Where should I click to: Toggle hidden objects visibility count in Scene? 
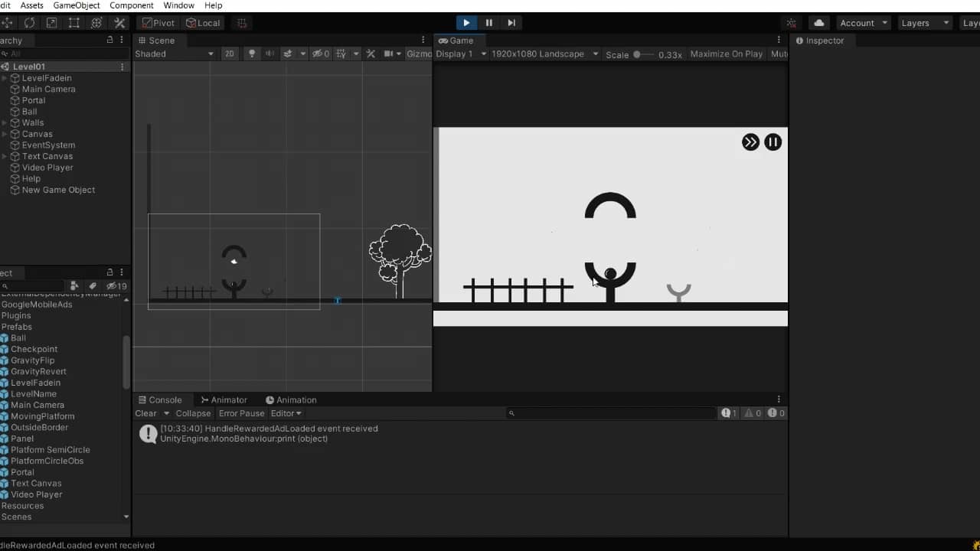(x=321, y=54)
